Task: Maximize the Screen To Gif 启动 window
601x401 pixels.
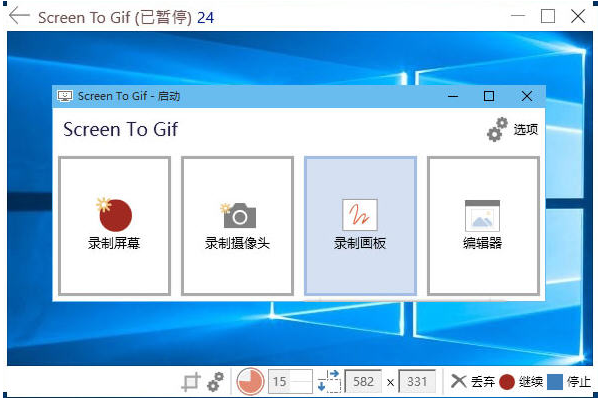Action: coord(489,96)
